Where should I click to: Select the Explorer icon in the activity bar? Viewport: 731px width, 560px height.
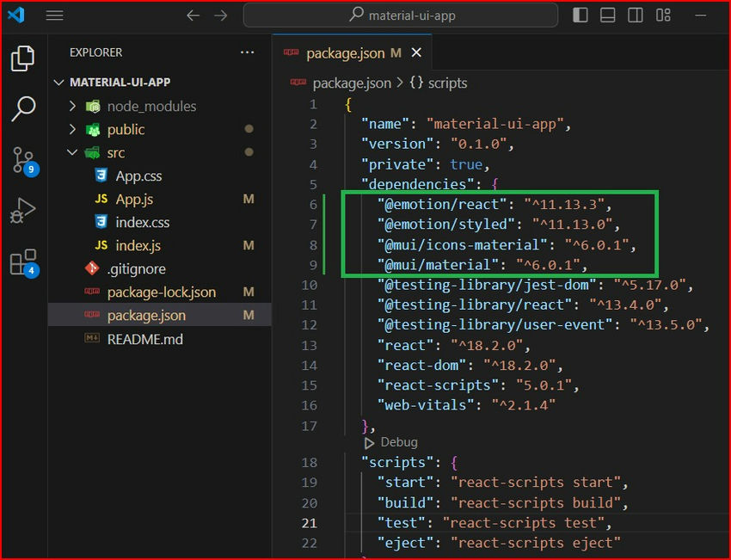(23, 58)
